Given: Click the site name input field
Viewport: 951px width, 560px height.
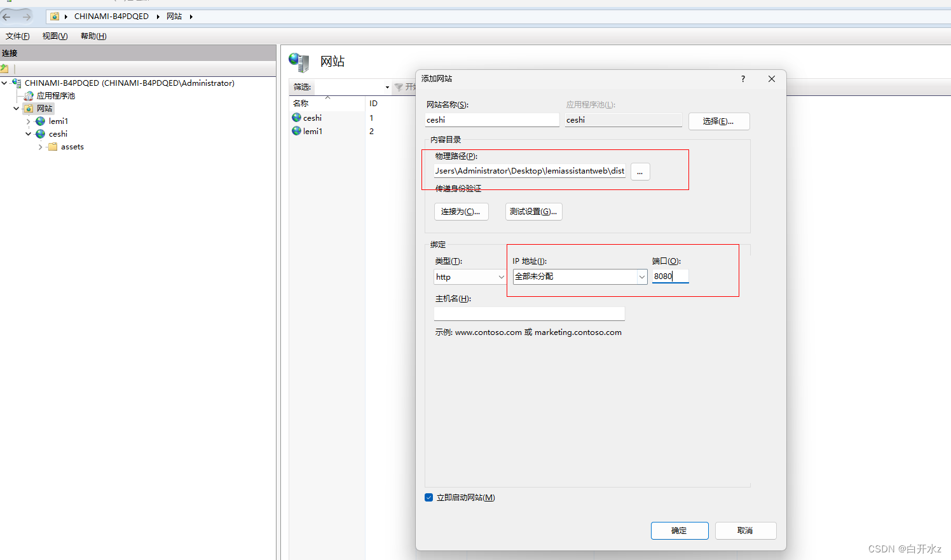Looking at the screenshot, I should pos(492,120).
